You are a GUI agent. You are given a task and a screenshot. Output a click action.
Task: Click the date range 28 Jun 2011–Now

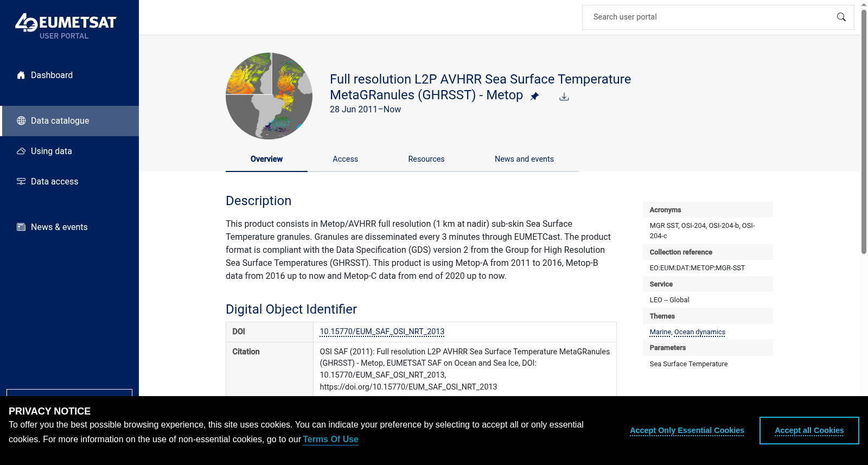tap(365, 110)
